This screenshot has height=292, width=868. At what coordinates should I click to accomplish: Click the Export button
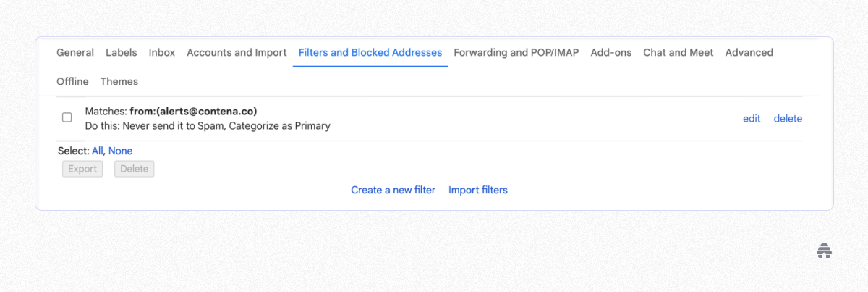(x=82, y=169)
